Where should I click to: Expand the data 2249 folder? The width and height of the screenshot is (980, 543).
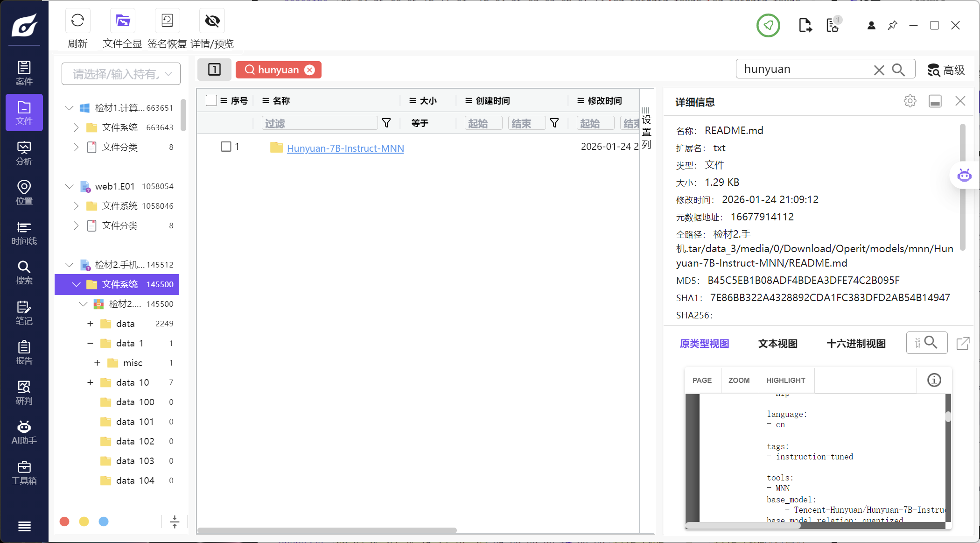point(90,324)
